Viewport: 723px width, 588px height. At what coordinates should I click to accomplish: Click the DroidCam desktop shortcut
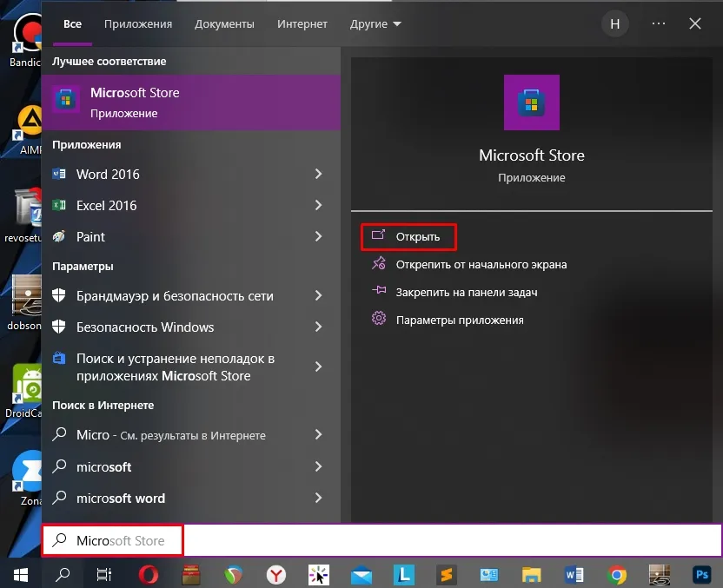25,391
